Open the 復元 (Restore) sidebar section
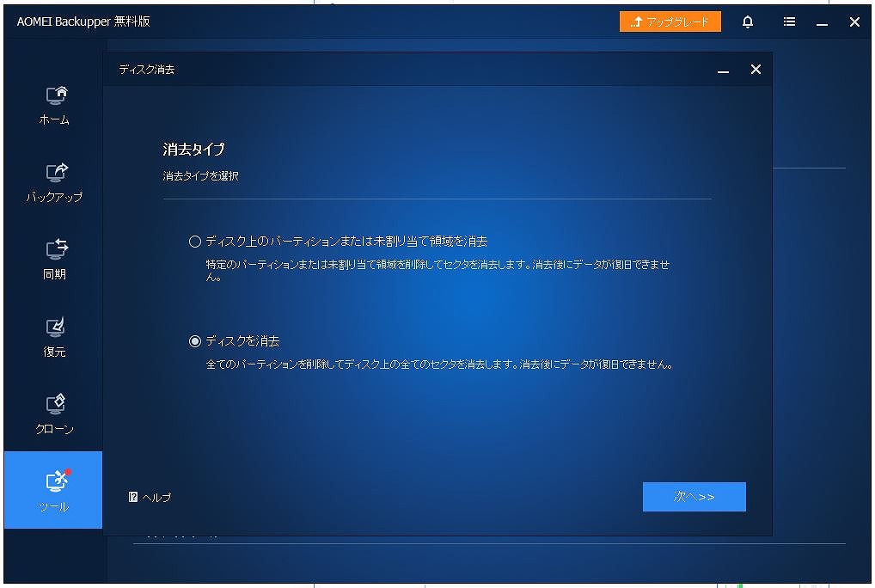Viewport: 875px width, 588px height. (54, 337)
